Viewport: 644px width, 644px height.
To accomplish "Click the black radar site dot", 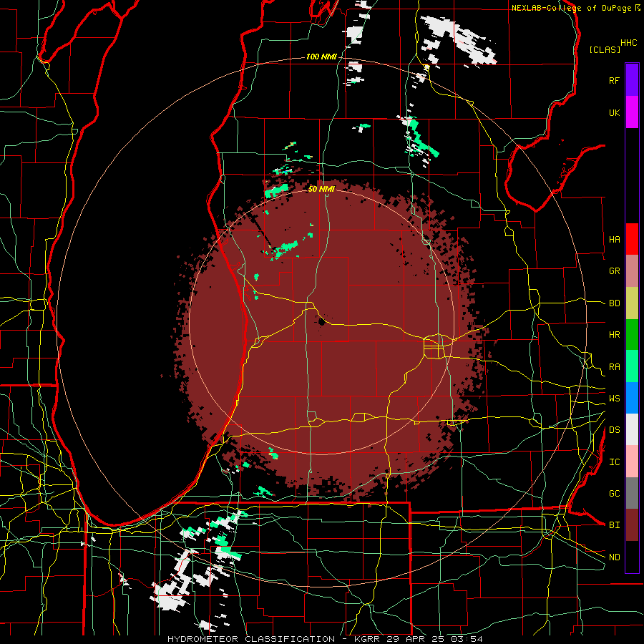I will pyautogui.click(x=321, y=322).
